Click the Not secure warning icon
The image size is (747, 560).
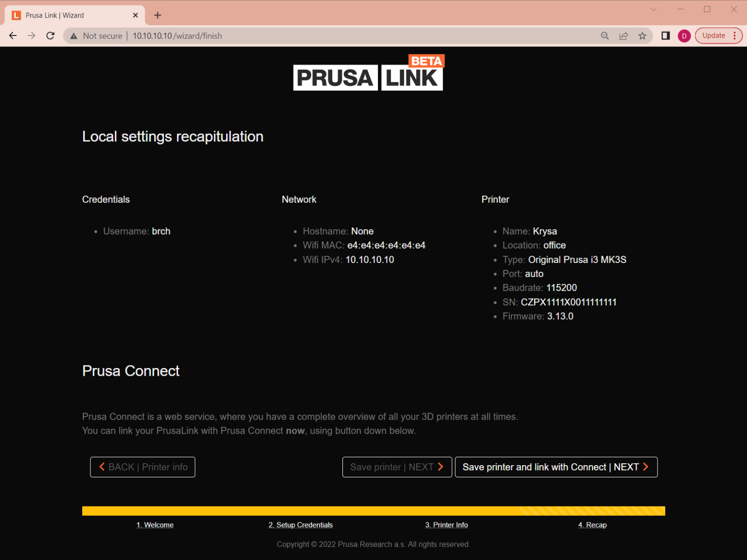click(73, 35)
